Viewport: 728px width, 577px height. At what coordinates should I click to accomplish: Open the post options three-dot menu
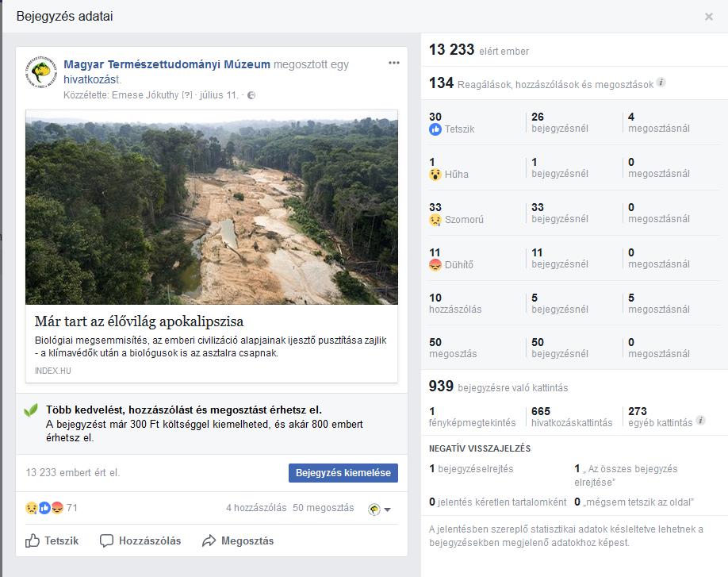tap(393, 63)
